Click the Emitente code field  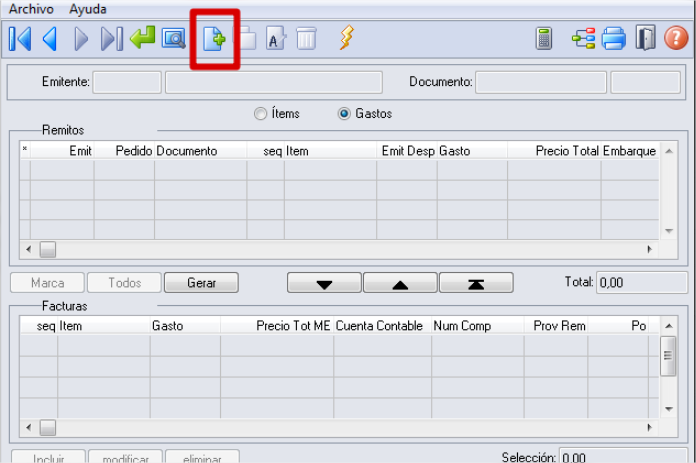(x=127, y=82)
